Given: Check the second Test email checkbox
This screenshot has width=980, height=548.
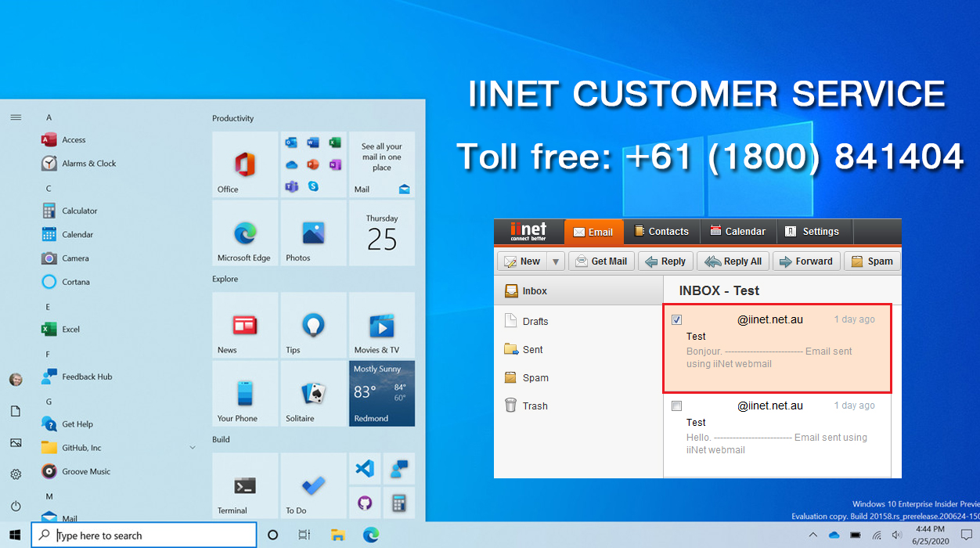Looking at the screenshot, I should pos(676,406).
